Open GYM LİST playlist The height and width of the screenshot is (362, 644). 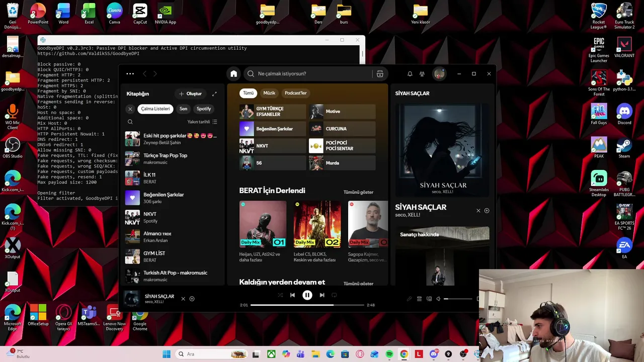172,256
